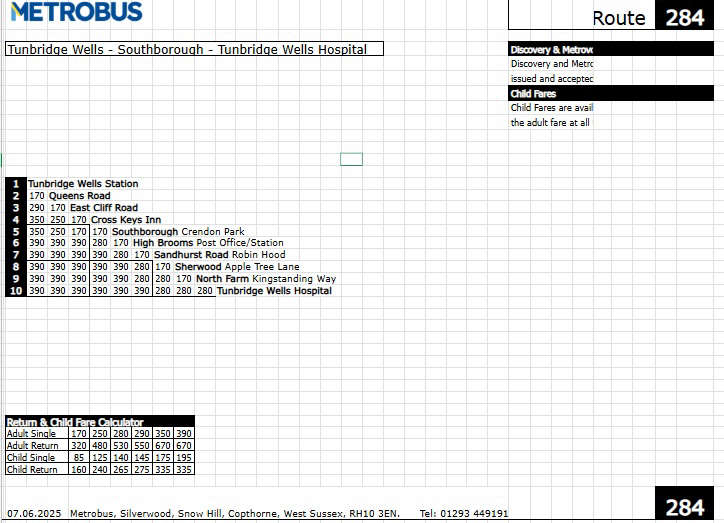This screenshot has width=724, height=523.
Task: Click 'Sandhurst Road Robin Hood' stop name
Action: click(x=220, y=255)
